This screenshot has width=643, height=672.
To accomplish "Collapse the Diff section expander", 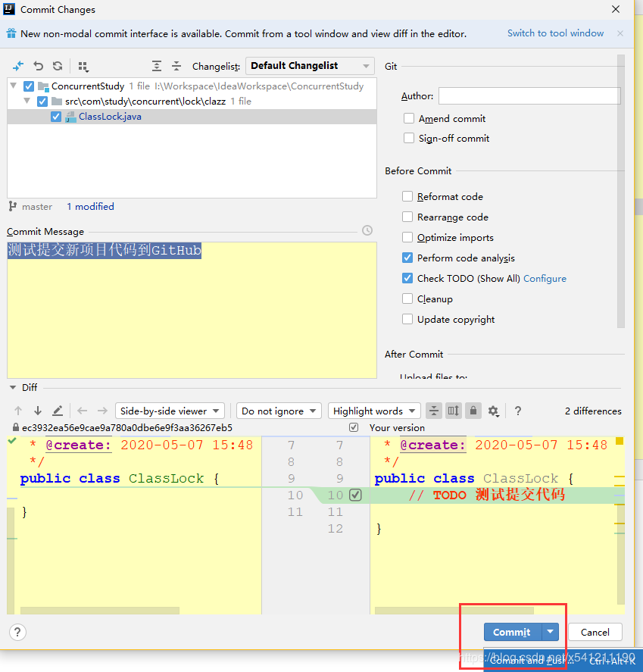I will click(13, 387).
